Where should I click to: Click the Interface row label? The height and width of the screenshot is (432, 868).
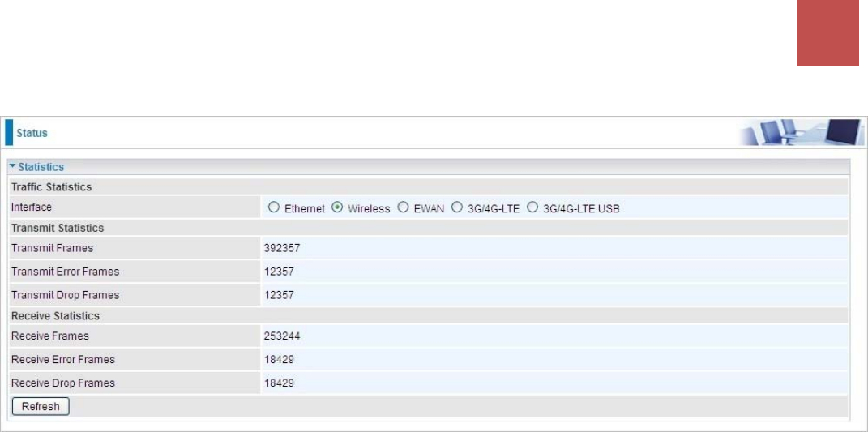32,207
